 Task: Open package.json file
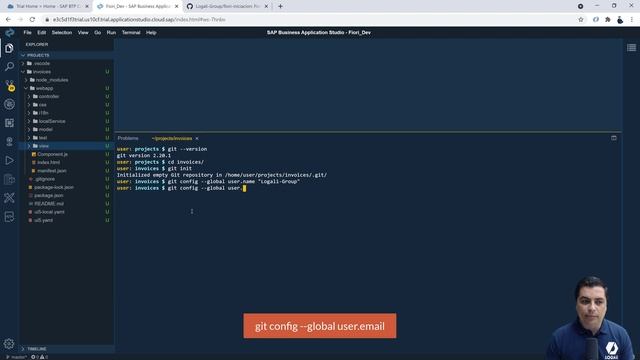(x=48, y=196)
